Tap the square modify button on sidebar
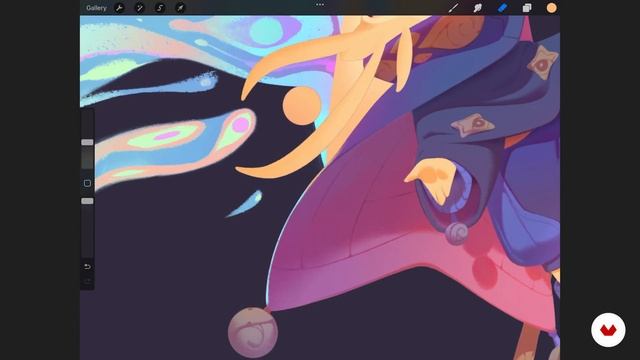640x360 pixels. [x=87, y=183]
